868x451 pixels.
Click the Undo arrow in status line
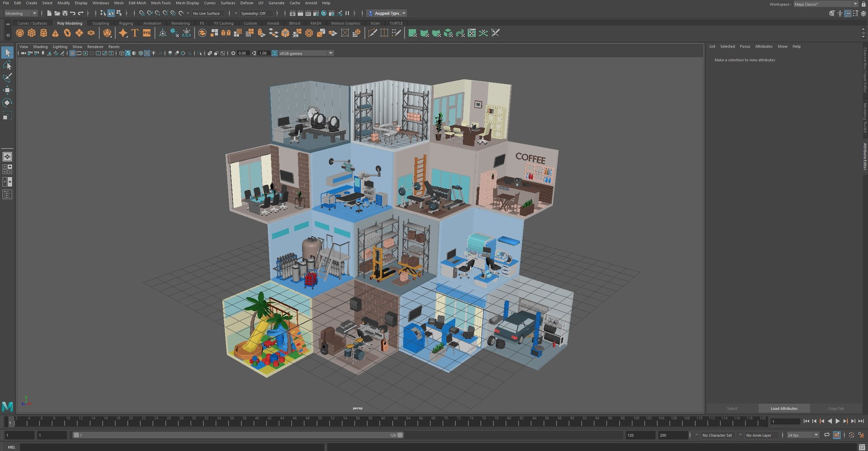coord(73,13)
